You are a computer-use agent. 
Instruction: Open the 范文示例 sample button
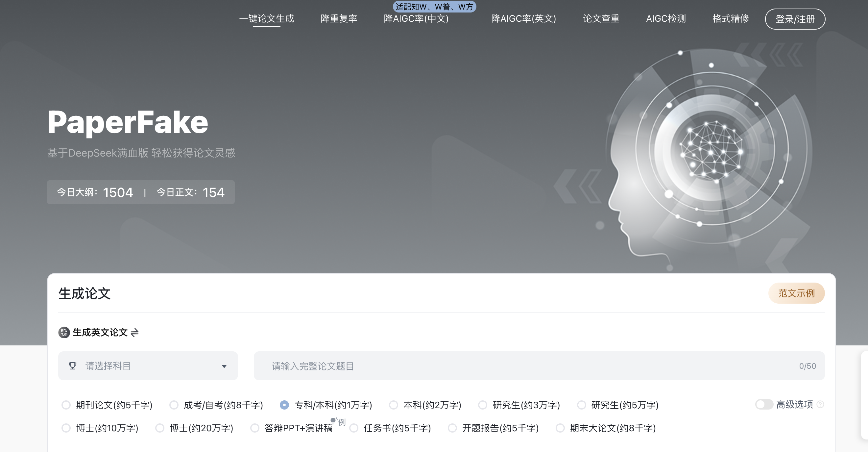[x=796, y=293]
